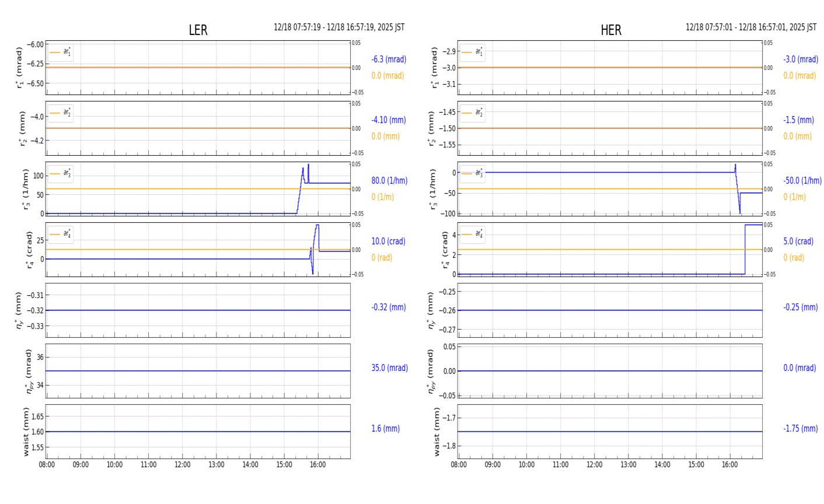Click the blue -50.0 (1/hm) readout
824x504 pixels.
click(802, 181)
